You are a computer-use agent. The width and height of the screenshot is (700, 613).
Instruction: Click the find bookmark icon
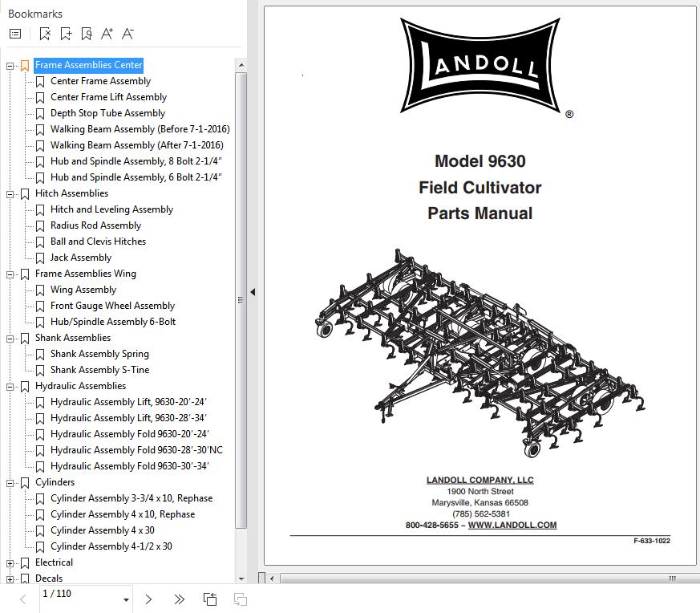click(87, 34)
